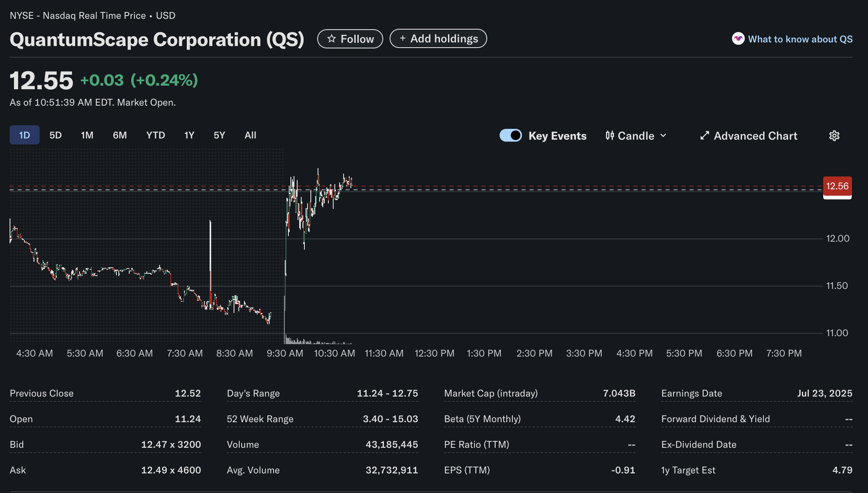Click the Key Events label
Image resolution: width=868 pixels, height=493 pixels.
click(x=558, y=136)
